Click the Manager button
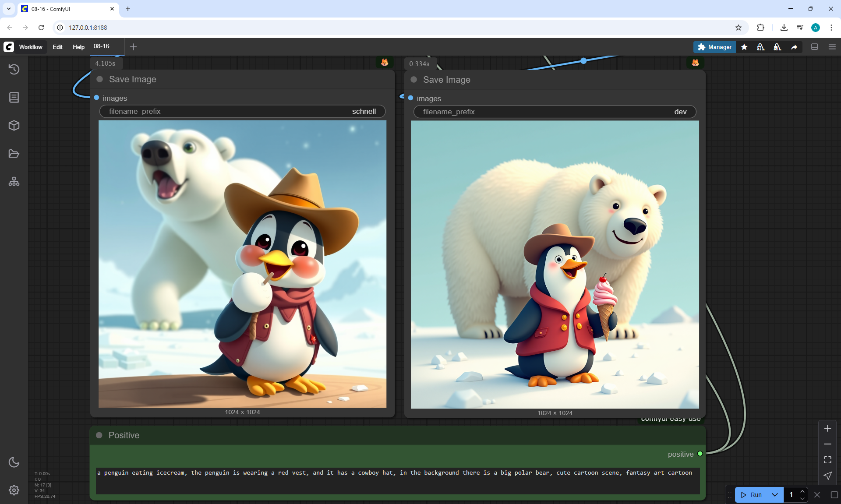Screen dimensions: 841x504 tap(714, 47)
